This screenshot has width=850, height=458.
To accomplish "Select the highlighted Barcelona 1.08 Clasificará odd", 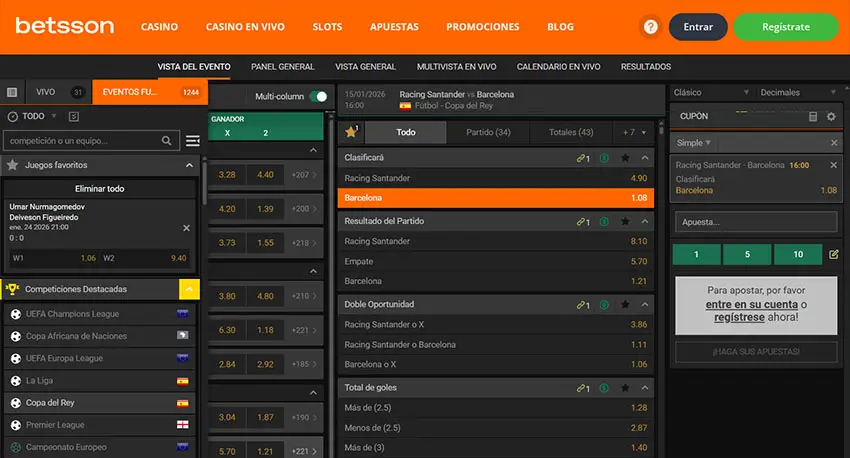I will point(495,198).
